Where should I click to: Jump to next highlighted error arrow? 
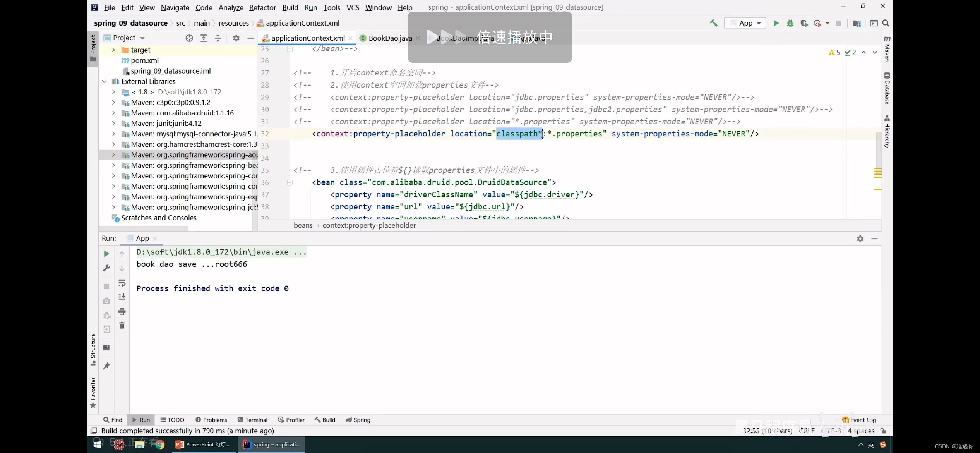[875, 53]
